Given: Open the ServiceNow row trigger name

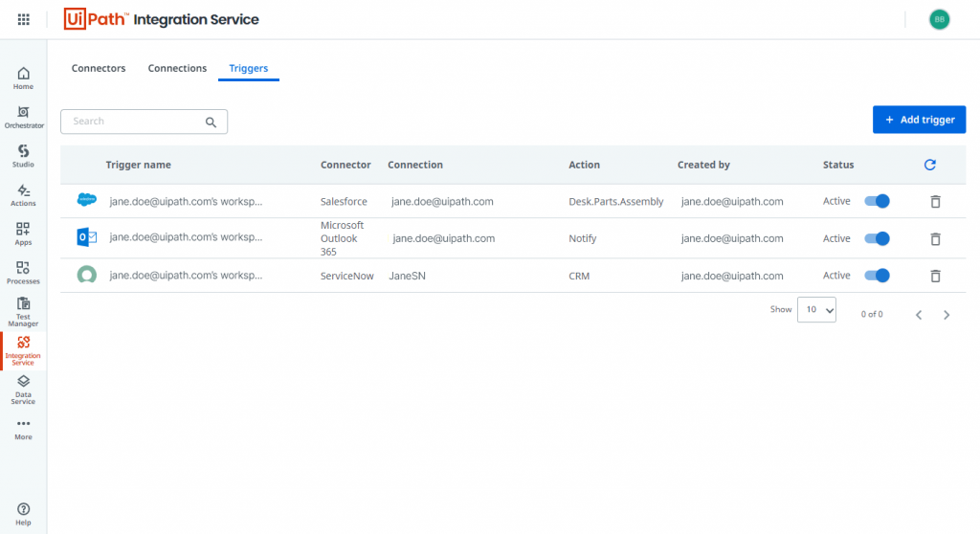Looking at the screenshot, I should point(186,275).
